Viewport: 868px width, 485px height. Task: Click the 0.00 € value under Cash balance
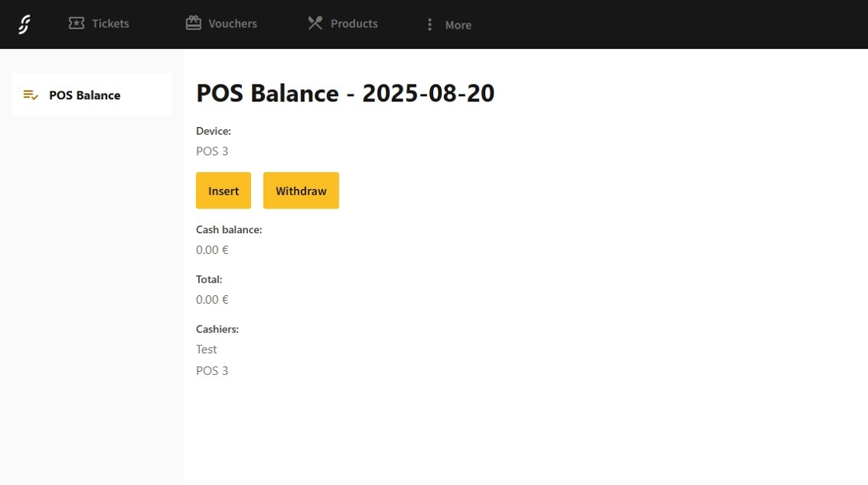212,250
